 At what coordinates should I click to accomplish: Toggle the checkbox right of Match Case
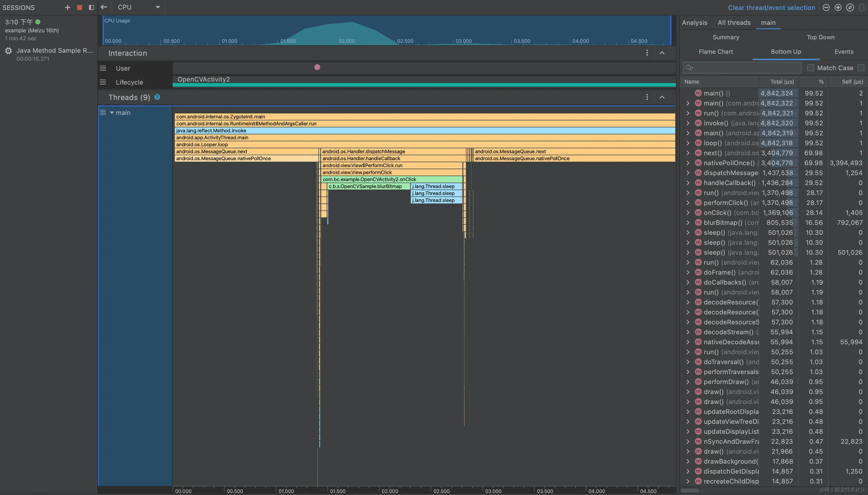click(861, 68)
